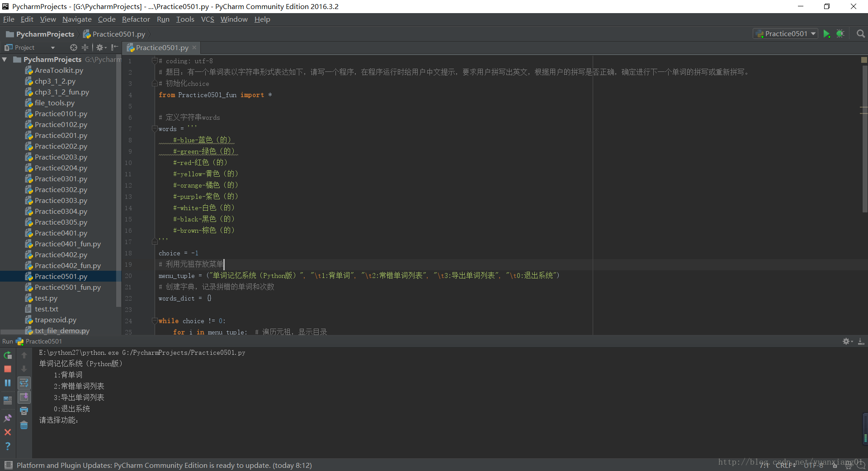Collapse all in the Project panel

tap(85, 47)
